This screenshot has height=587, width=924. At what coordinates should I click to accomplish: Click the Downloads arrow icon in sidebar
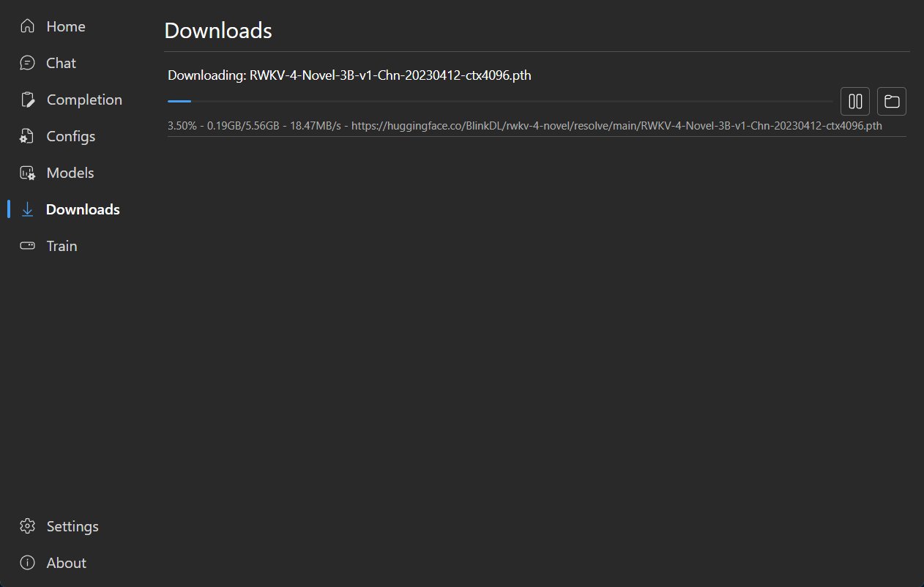(x=27, y=209)
